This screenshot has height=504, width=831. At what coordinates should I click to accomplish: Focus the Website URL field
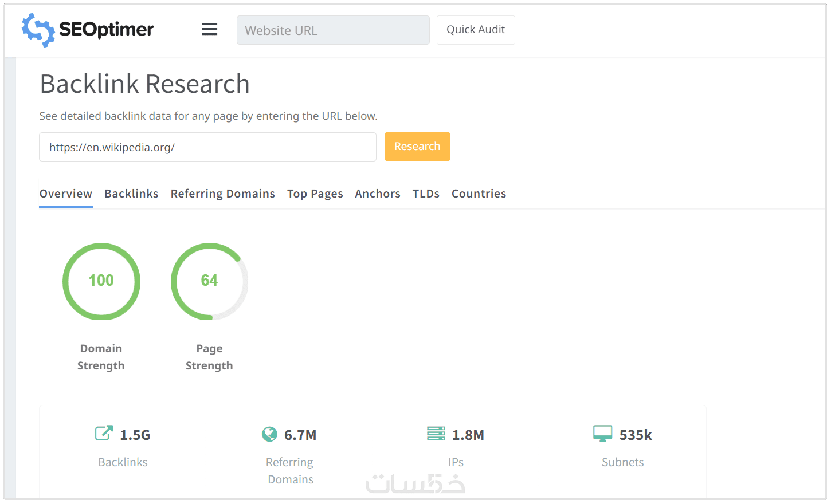333,30
